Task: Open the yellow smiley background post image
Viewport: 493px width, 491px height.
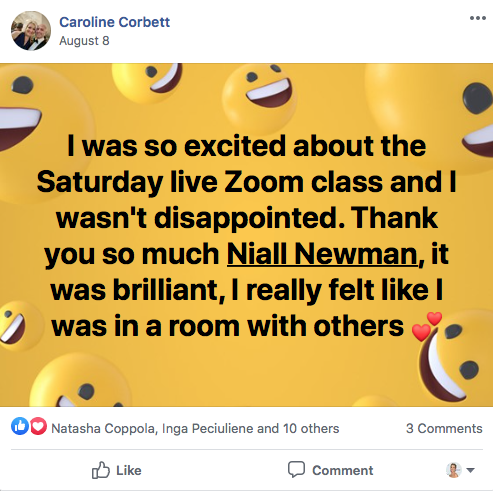Action: (246, 235)
